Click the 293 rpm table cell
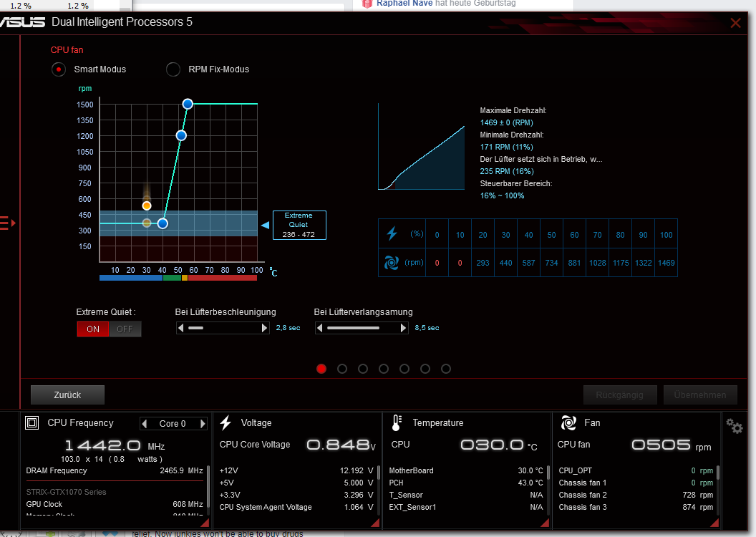756x537 pixels. 483,263
